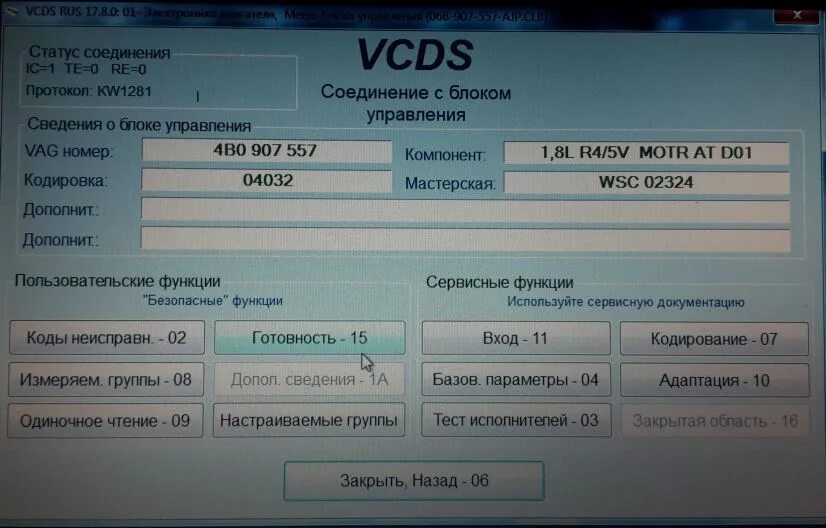Click the Соединение с блоком управления heading

[416, 103]
